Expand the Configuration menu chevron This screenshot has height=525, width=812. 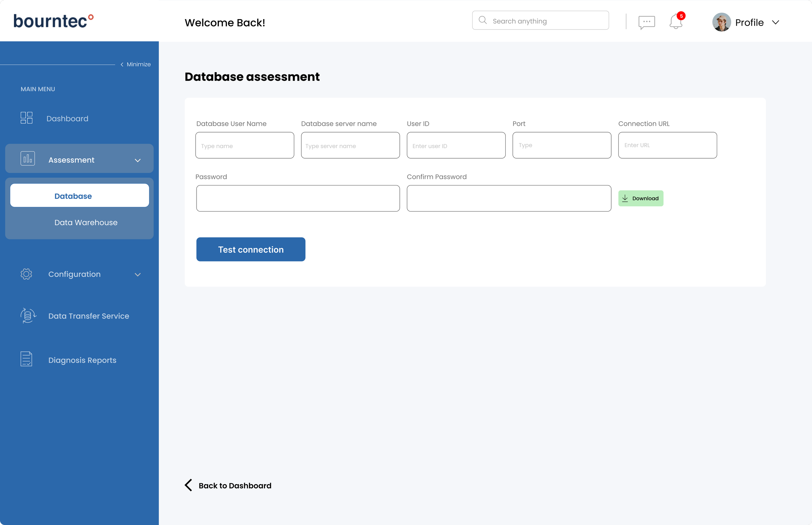pos(138,275)
